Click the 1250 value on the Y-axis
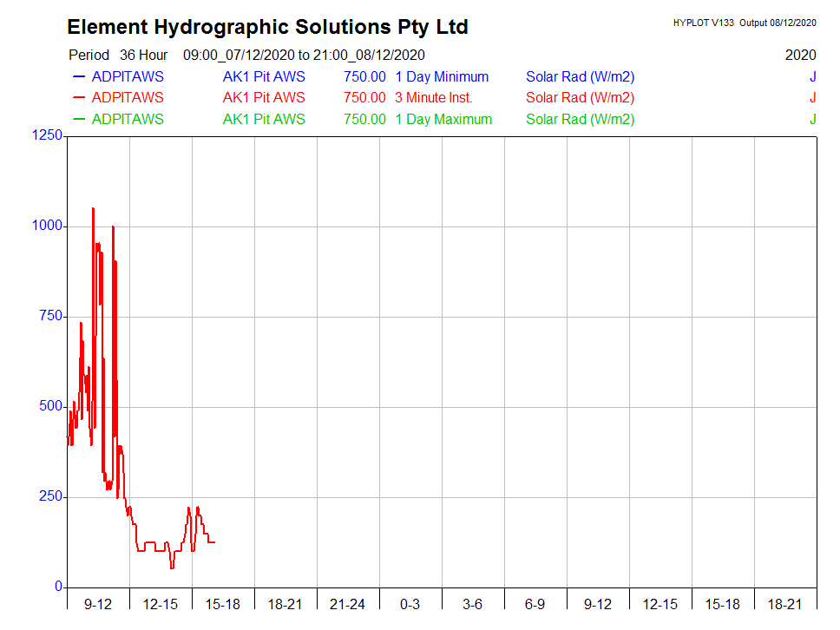Viewport: 840px width, 630px height. pyautogui.click(x=47, y=135)
